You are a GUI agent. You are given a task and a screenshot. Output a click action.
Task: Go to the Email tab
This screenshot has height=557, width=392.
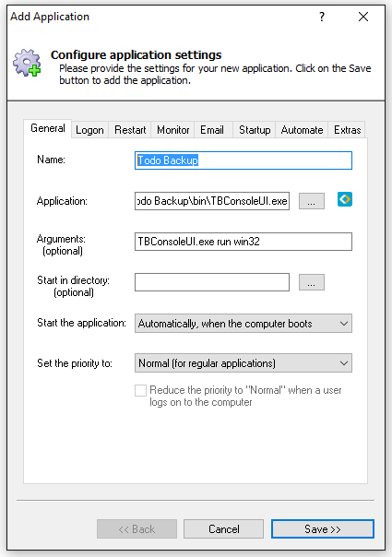[212, 130]
